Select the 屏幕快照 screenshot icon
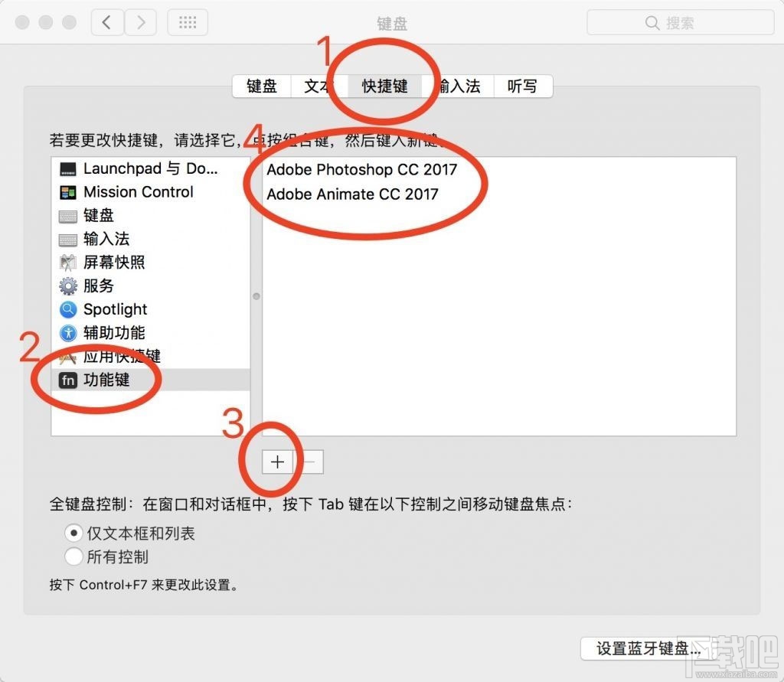The width and height of the screenshot is (784, 682). point(69,263)
